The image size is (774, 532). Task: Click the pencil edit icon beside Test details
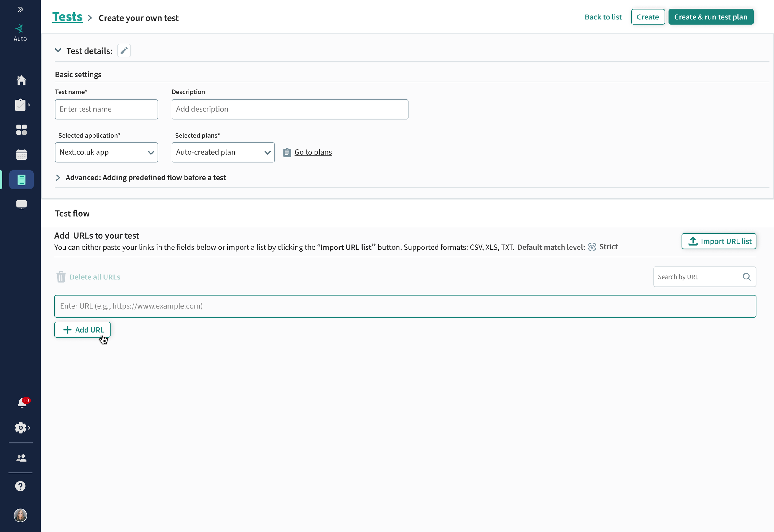click(124, 51)
